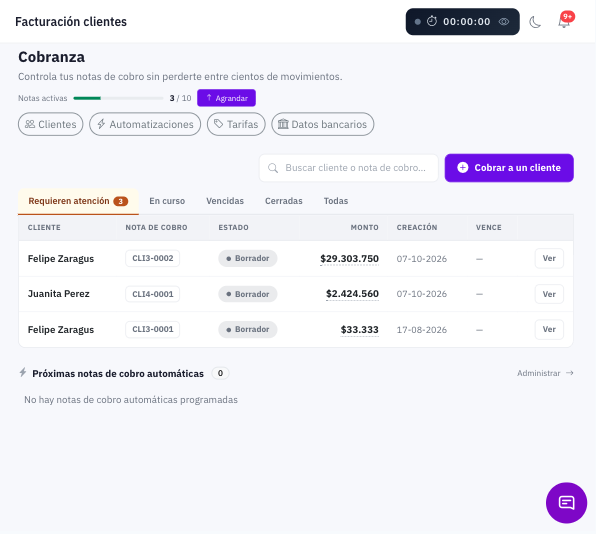Click the Agrandar upgrade button

tap(226, 98)
